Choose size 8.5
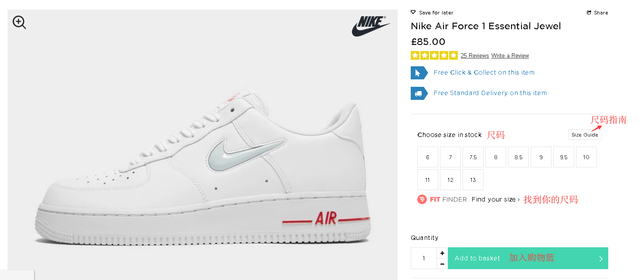This screenshot has height=280, width=644. 518,157
